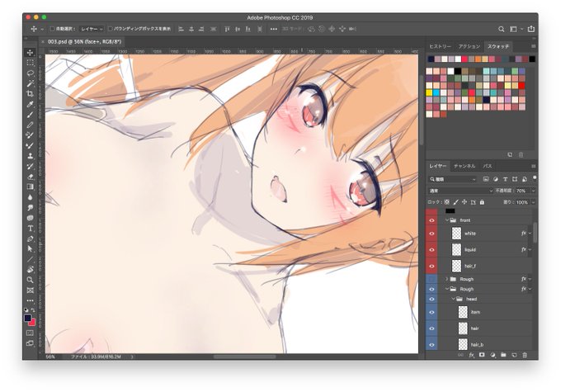This screenshot has height=392, width=561.
Task: Lock all padlock icon
Action: [482, 202]
